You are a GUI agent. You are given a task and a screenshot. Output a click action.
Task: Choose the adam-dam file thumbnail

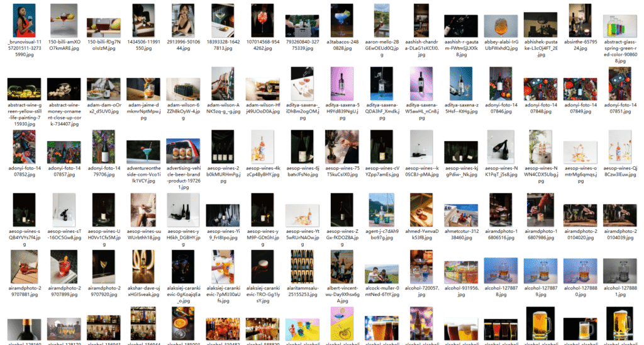coord(104,89)
